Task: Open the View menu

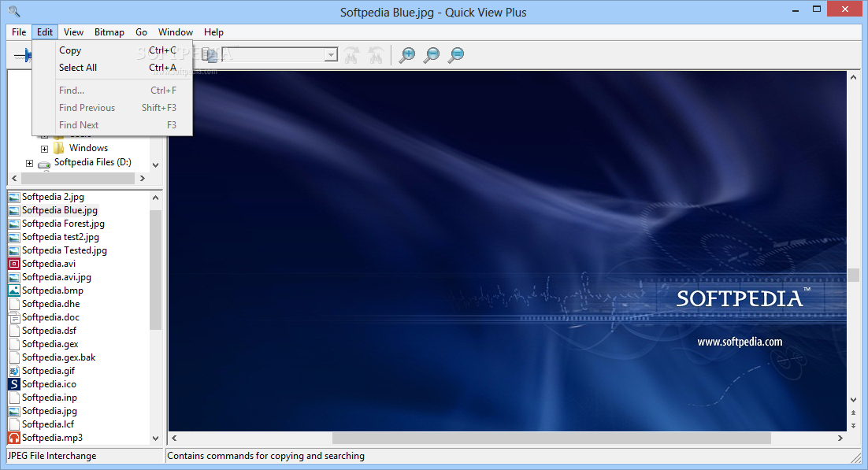Action: pyautogui.click(x=73, y=32)
